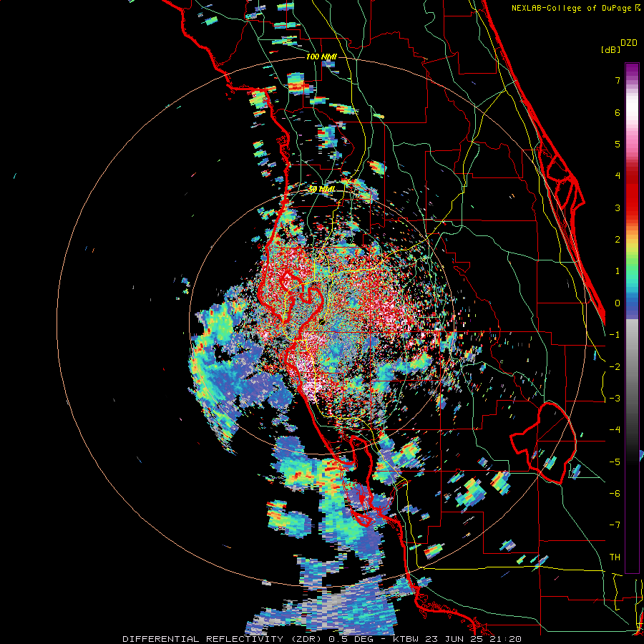Click the -3 value on the color scale
644x644 pixels.
click(615, 399)
